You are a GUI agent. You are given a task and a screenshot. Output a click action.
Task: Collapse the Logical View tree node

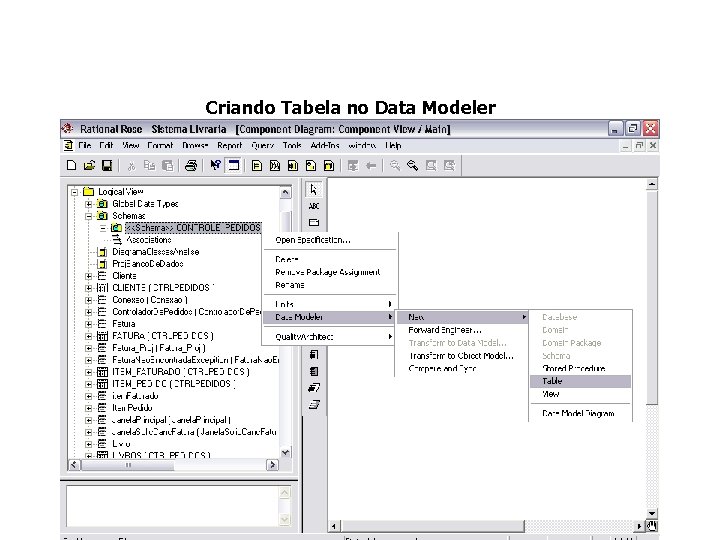point(75,192)
